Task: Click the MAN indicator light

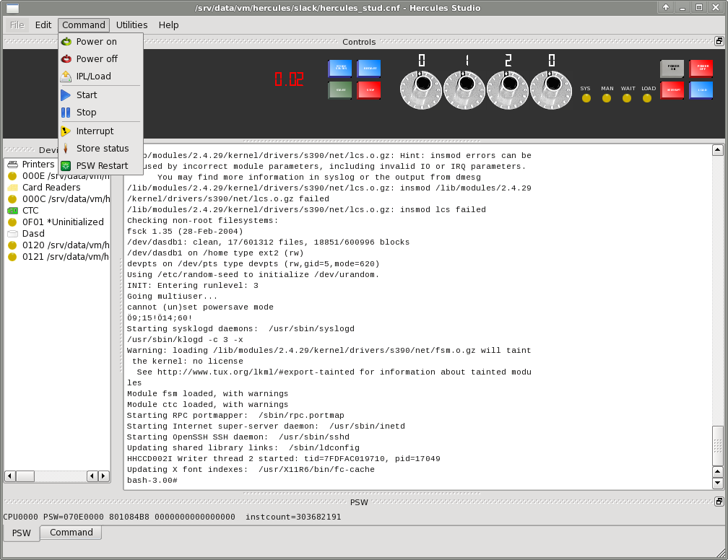Action: pyautogui.click(x=607, y=98)
